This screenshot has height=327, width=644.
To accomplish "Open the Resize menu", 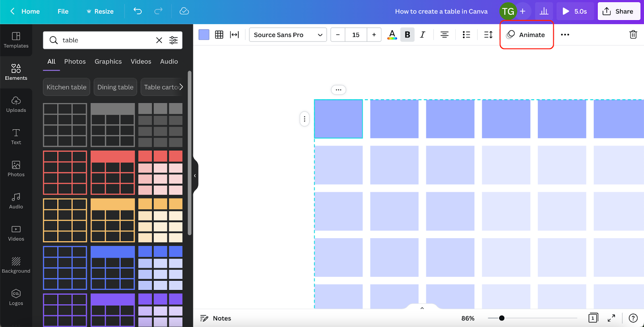I will (x=100, y=11).
